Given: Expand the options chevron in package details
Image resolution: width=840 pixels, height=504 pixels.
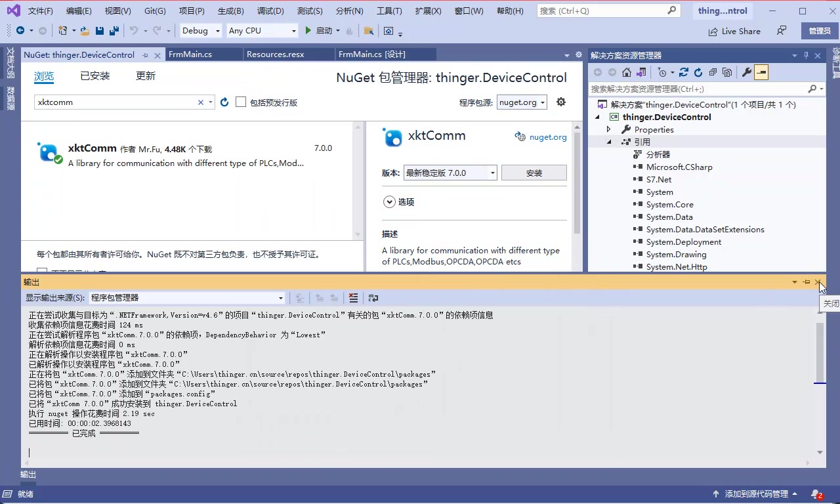Looking at the screenshot, I should [x=389, y=202].
